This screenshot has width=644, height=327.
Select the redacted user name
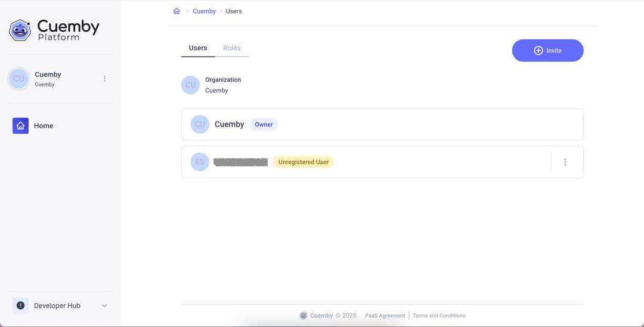tap(241, 162)
